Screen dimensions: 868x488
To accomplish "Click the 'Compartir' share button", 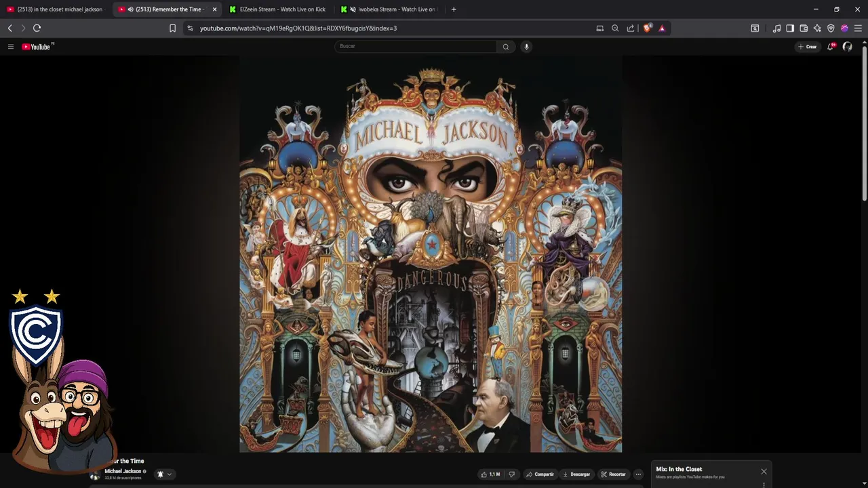I will click(x=540, y=474).
